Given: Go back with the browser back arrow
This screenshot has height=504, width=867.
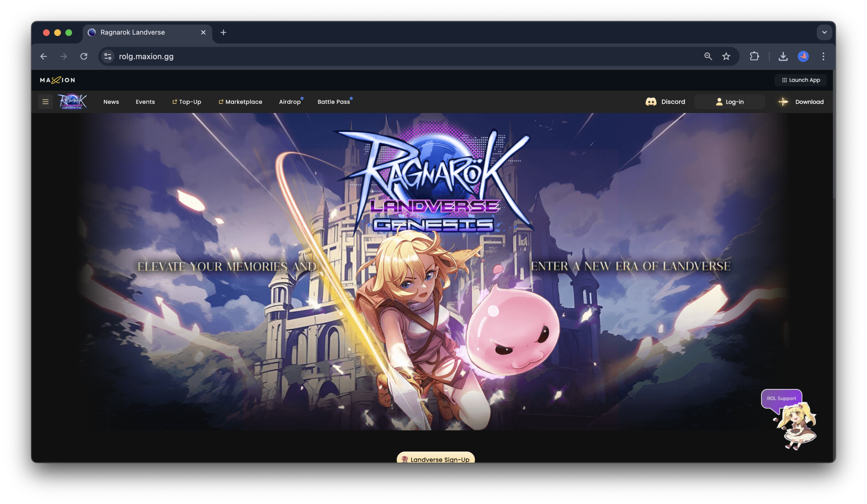Looking at the screenshot, I should (x=44, y=57).
